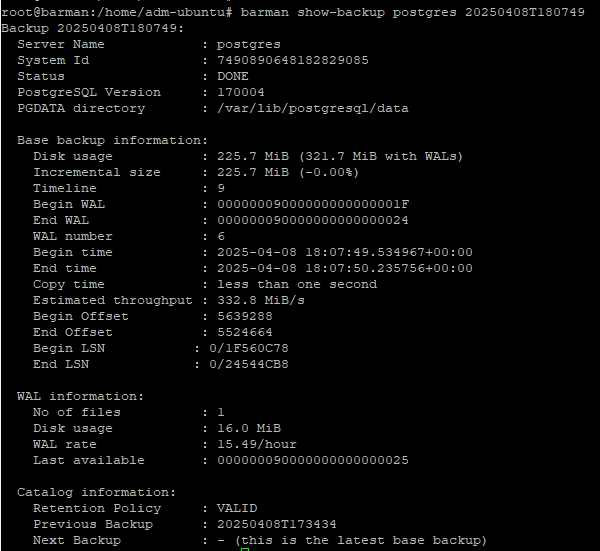Click the Timeline value 9
The width and height of the screenshot is (600, 551).
(x=221, y=188)
